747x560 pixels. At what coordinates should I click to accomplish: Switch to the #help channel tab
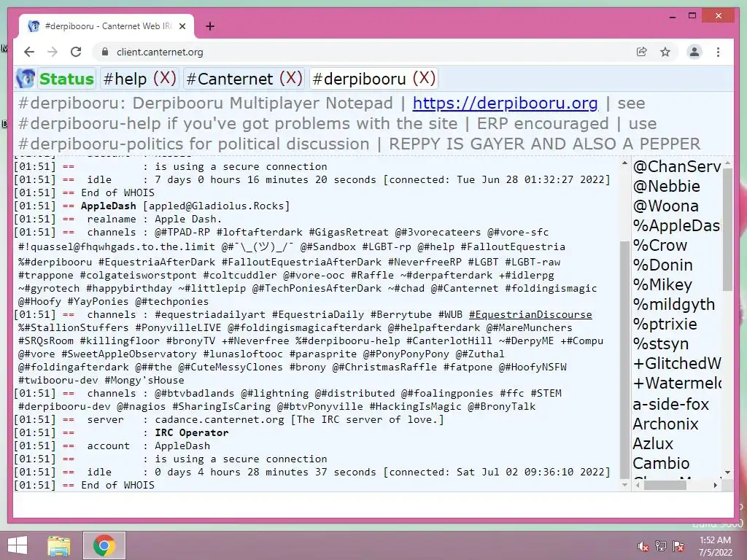(125, 79)
